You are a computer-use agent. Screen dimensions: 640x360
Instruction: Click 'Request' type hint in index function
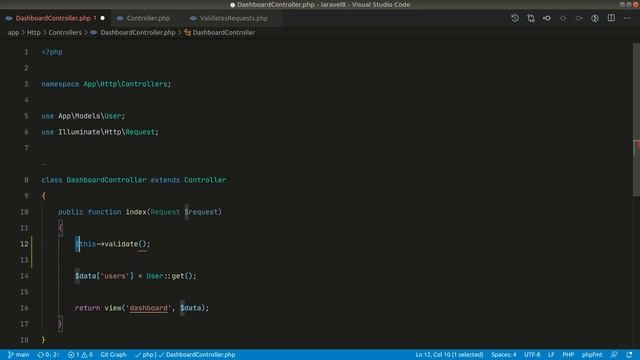(165, 212)
